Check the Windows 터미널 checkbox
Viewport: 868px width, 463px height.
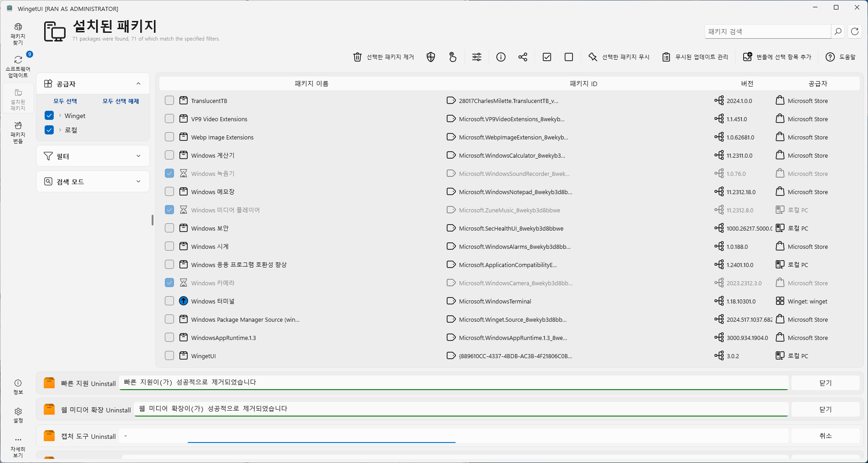[x=169, y=301]
